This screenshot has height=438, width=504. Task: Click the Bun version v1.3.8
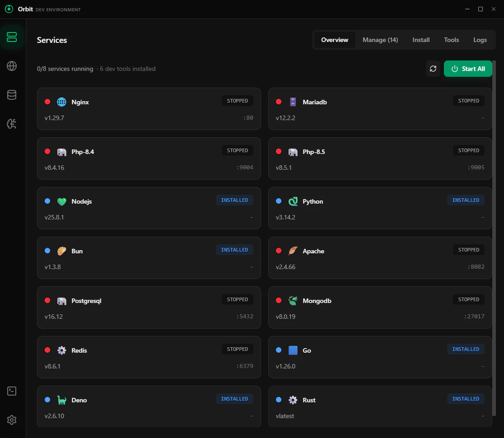click(53, 267)
